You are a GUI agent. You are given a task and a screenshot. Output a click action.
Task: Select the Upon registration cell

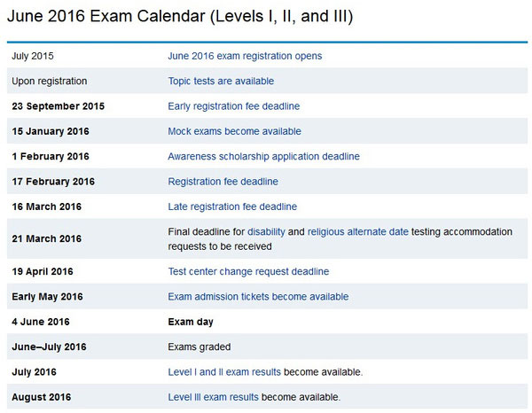pos(50,81)
